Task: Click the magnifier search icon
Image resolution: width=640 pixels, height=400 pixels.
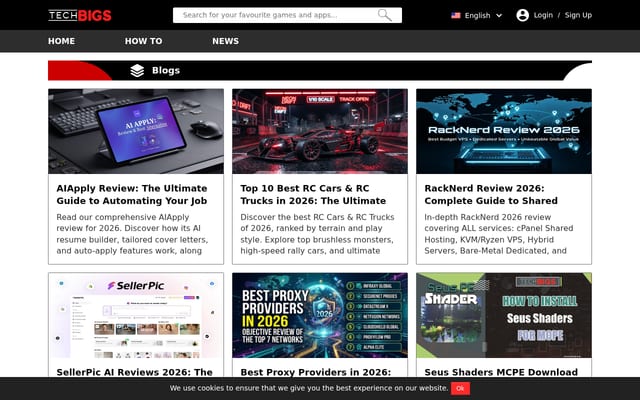Action: pyautogui.click(x=384, y=15)
